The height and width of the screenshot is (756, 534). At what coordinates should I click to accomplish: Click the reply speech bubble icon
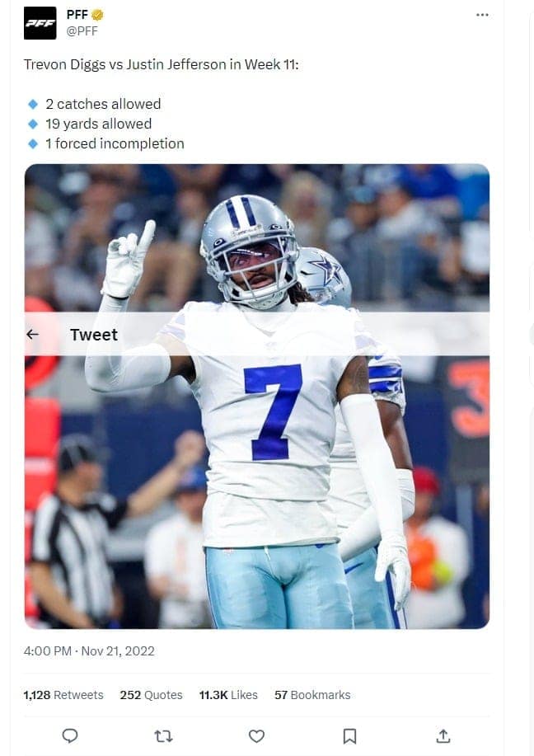(x=70, y=735)
